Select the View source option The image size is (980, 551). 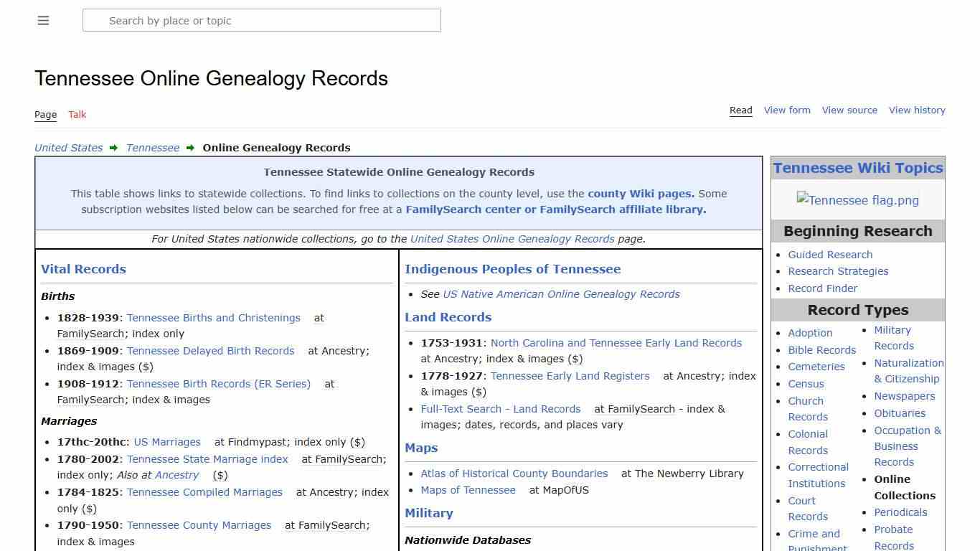pos(849,110)
